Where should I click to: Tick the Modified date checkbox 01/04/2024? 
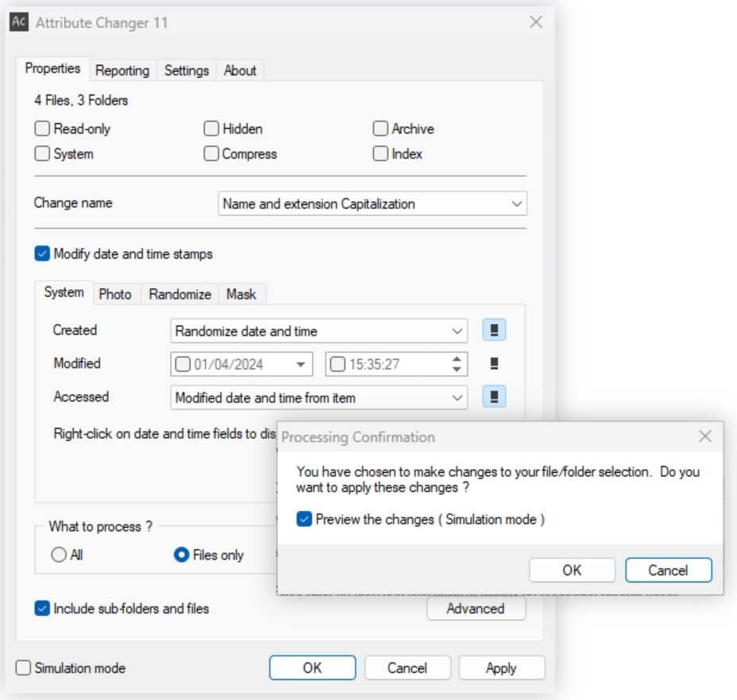click(183, 364)
